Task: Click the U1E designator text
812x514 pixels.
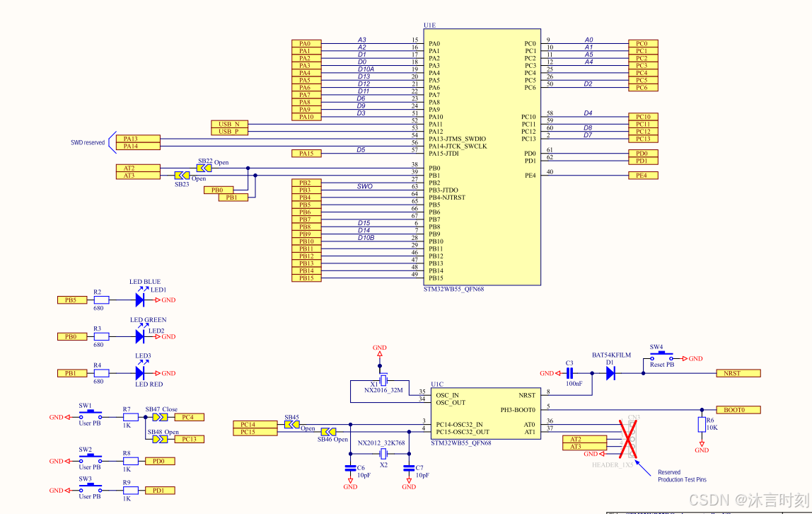Action: (430, 25)
